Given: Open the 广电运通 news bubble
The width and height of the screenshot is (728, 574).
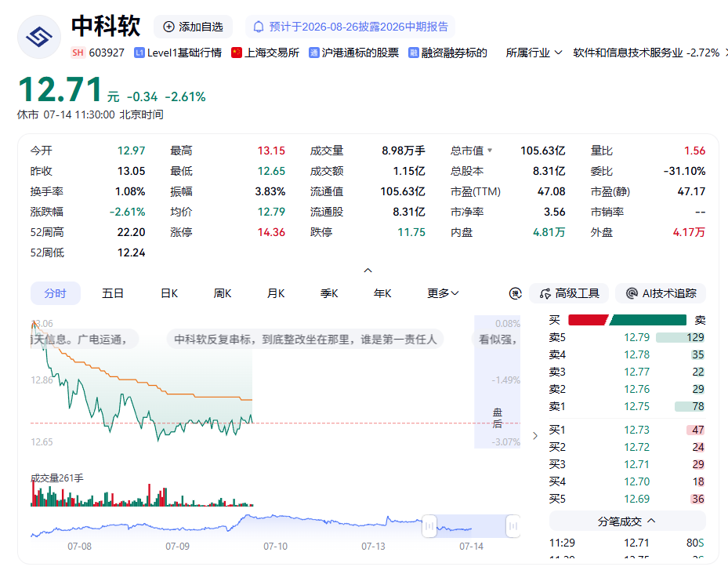Looking at the screenshot, I should click(x=85, y=340).
